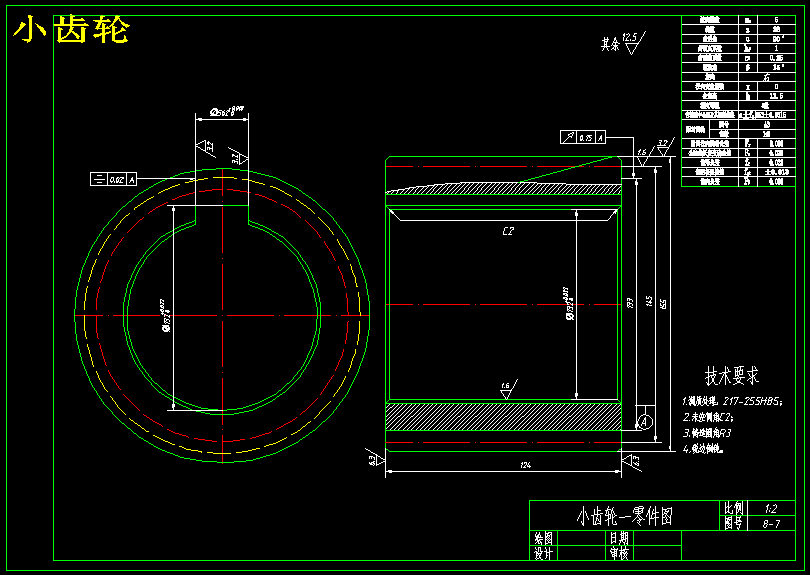Select requirement line 1 with 217-255HBS
This screenshot has width=810, height=575.
pos(733,401)
